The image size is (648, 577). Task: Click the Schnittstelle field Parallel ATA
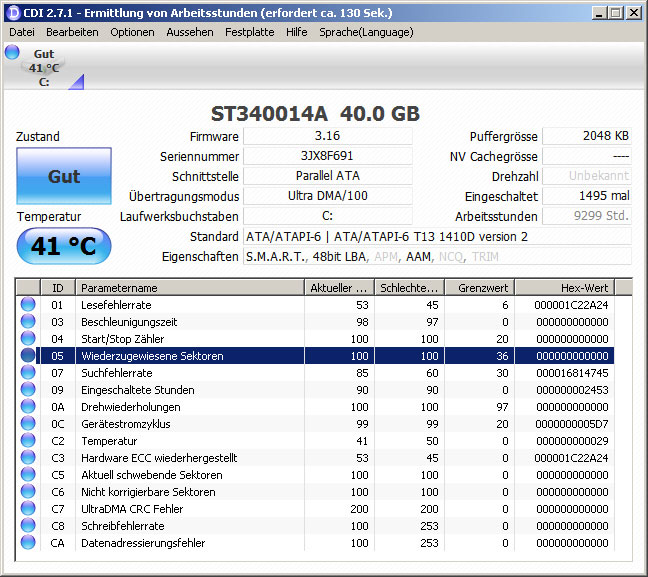tap(328, 176)
